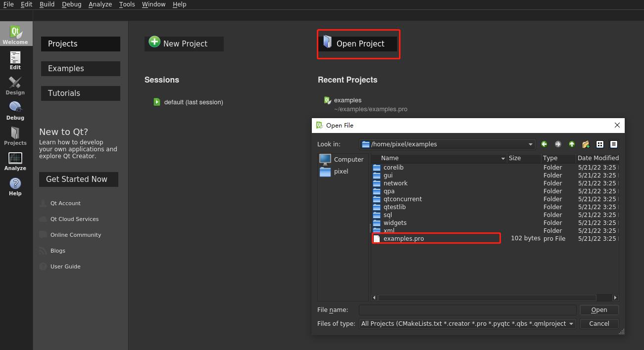Select the qtestlib folder
The width and height of the screenshot is (644, 350).
tap(394, 207)
